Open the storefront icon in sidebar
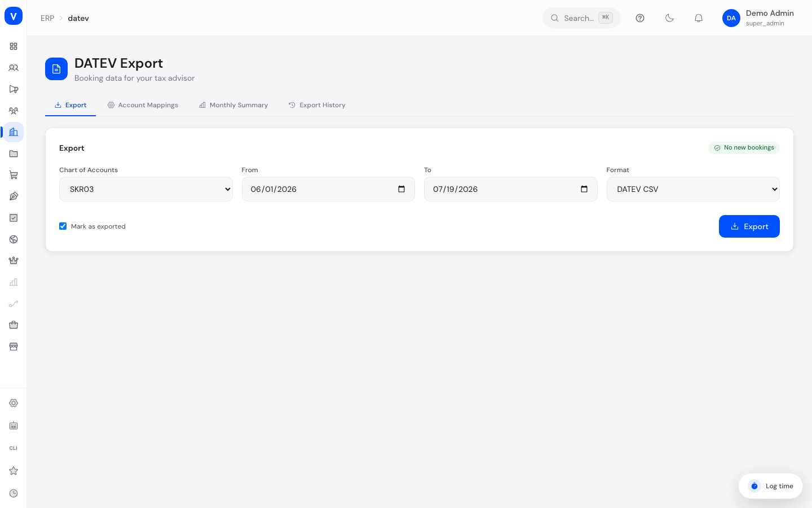 click(x=14, y=347)
